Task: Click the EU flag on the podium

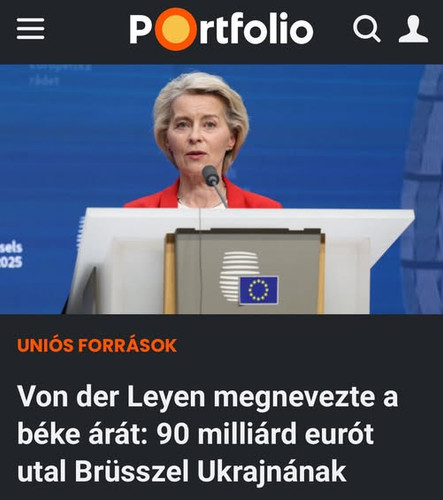Action: [259, 290]
